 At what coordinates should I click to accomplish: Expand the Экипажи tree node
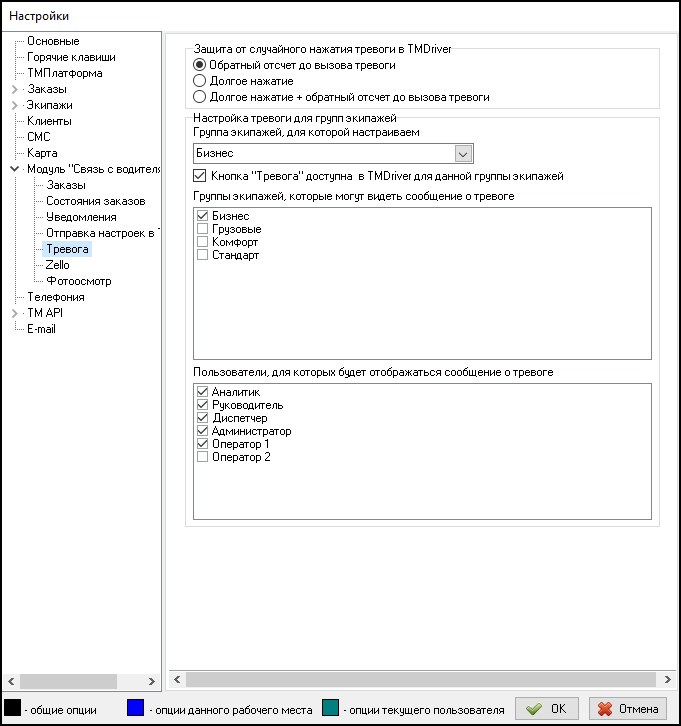point(14,105)
